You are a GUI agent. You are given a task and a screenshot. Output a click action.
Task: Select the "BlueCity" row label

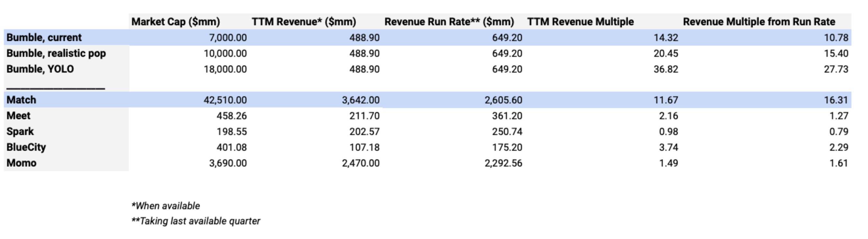(26, 147)
